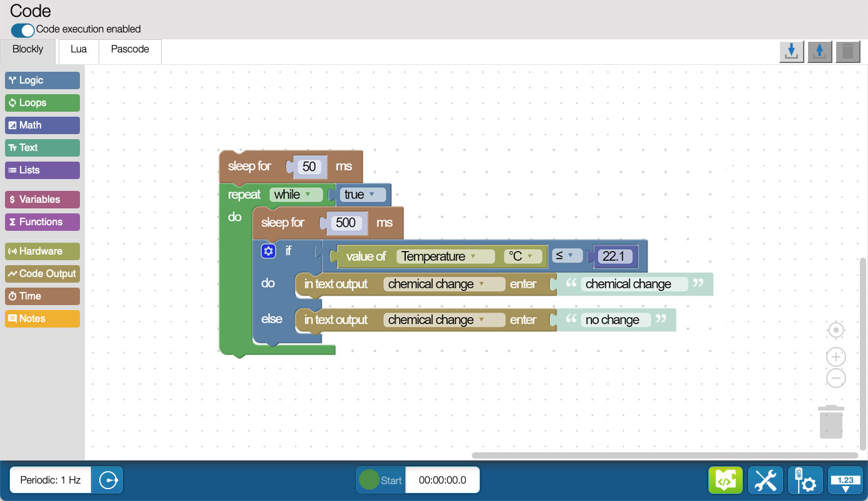Click the 1.23 digits display icon
Screen dimensions: 868x501
pyautogui.click(x=846, y=480)
